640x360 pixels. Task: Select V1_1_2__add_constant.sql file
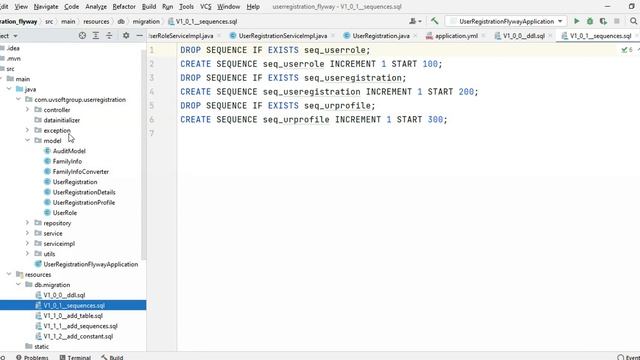point(78,336)
